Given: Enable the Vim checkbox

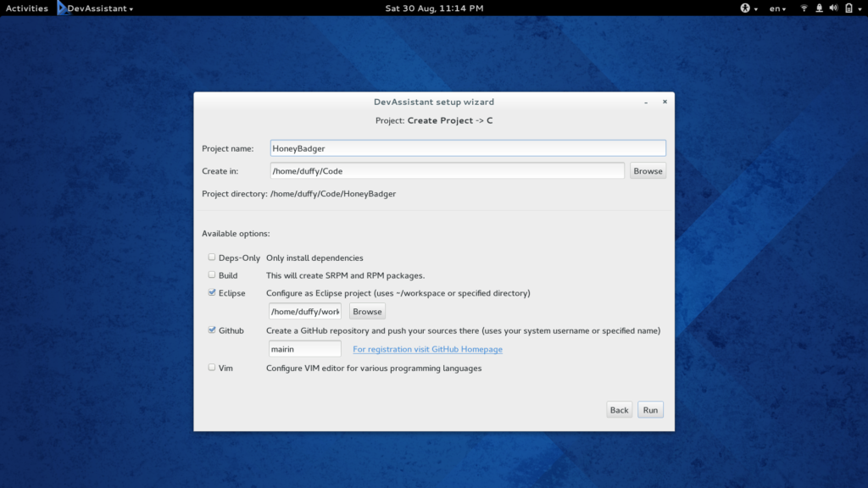Looking at the screenshot, I should click(x=211, y=368).
